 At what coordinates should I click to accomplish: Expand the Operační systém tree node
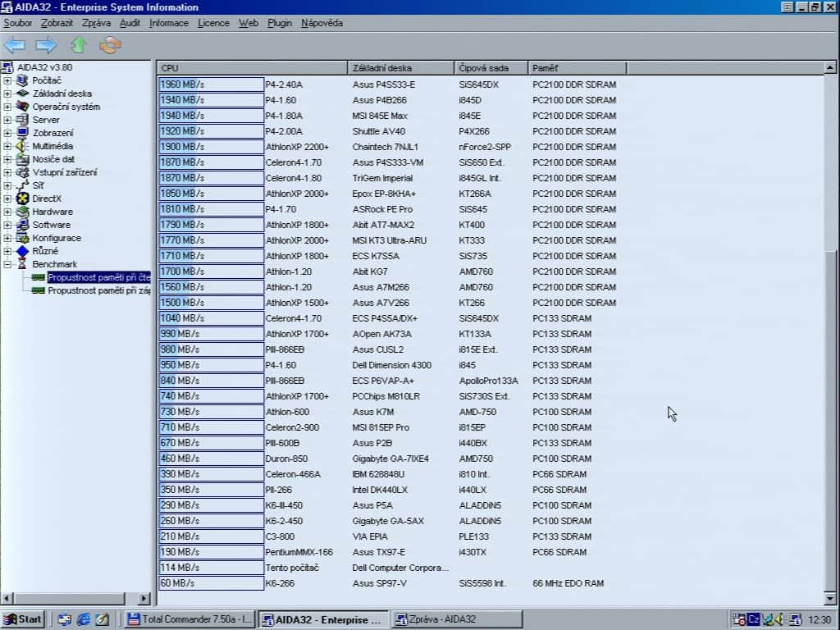pyautogui.click(x=7, y=107)
